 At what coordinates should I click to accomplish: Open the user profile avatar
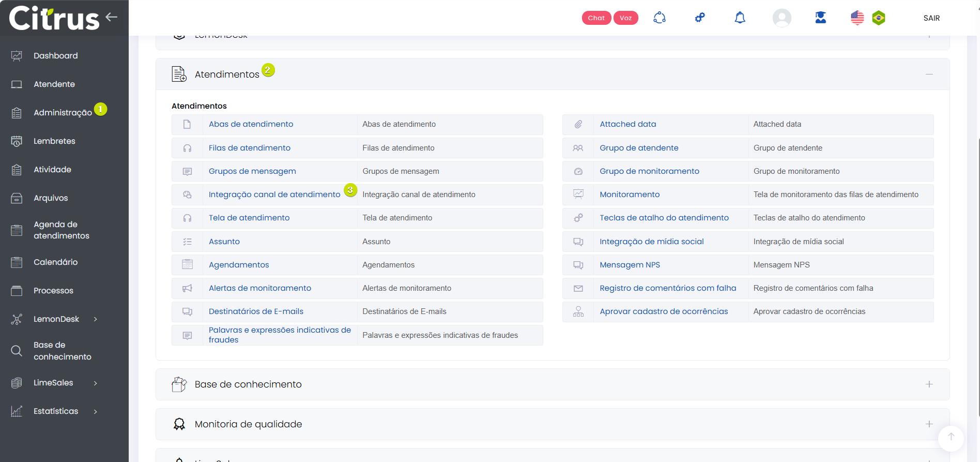pos(782,18)
